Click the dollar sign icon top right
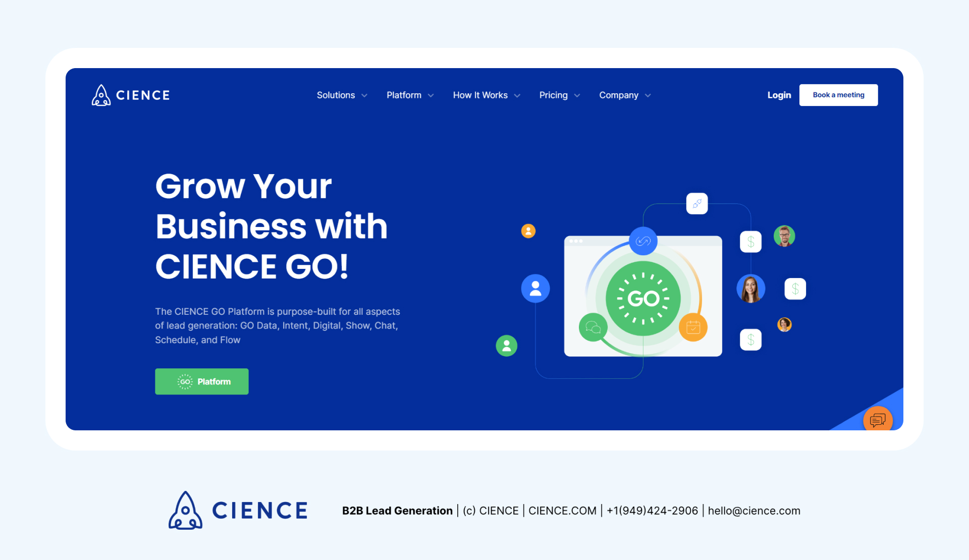The height and width of the screenshot is (560, 969). pos(750,241)
